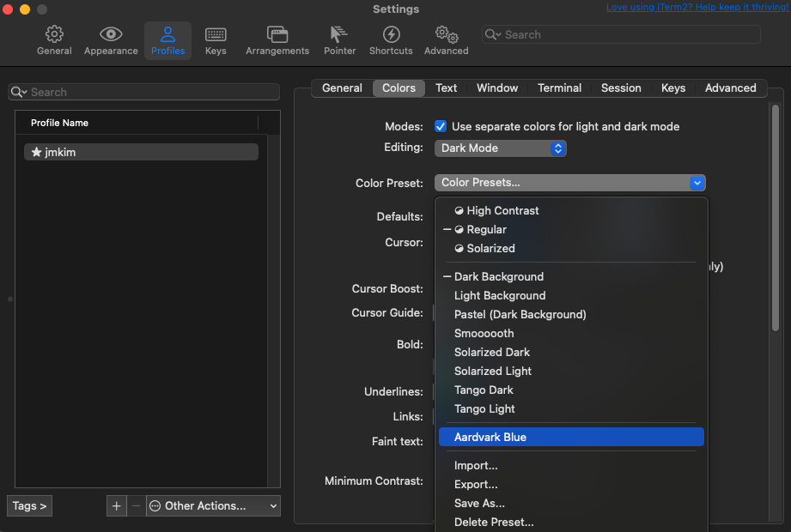This screenshot has height=532, width=791.
Task: Click the star icon beside jmkim
Action: pyautogui.click(x=36, y=152)
